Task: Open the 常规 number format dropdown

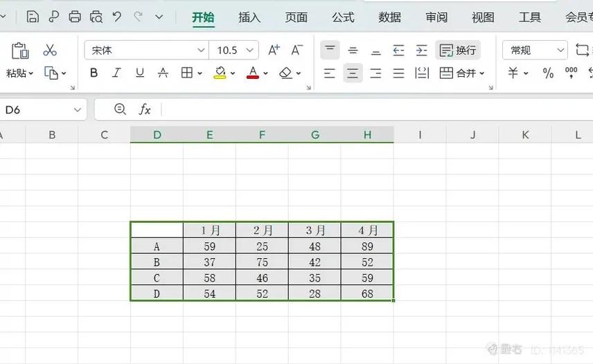Action: tap(535, 51)
